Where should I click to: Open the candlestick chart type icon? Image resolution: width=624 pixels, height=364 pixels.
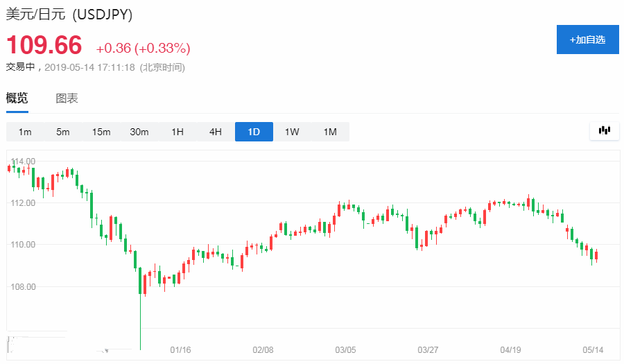pyautogui.click(x=604, y=130)
